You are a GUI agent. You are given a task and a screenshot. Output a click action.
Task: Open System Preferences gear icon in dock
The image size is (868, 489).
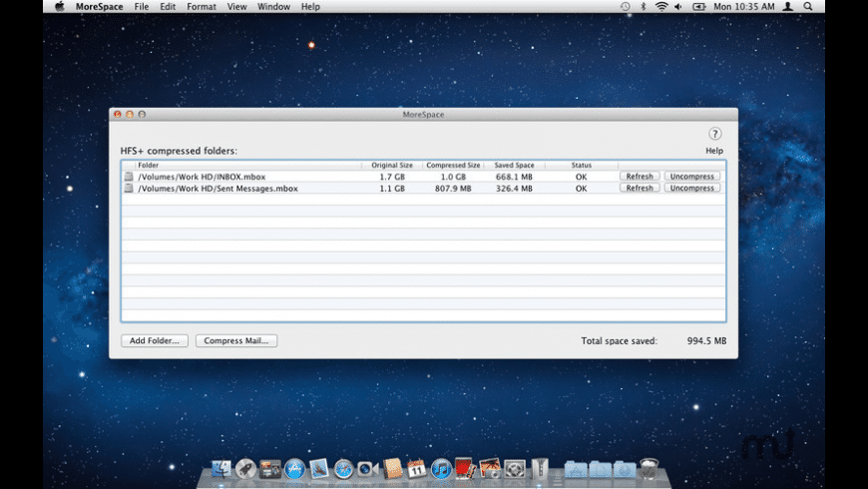pyautogui.click(x=514, y=469)
